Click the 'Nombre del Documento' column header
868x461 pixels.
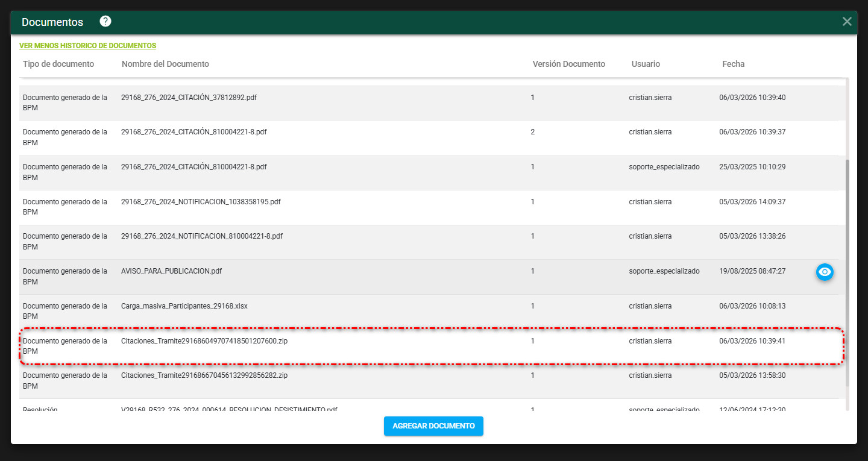(x=165, y=64)
